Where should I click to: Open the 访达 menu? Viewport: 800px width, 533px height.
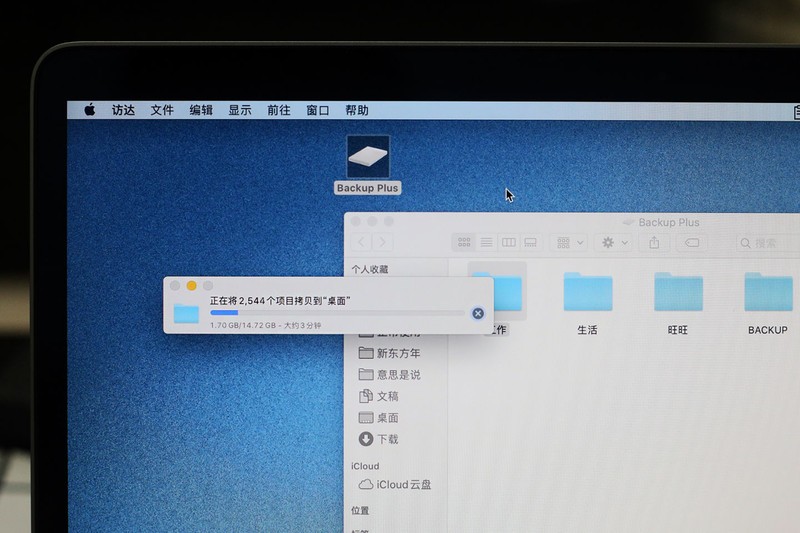[x=123, y=110]
